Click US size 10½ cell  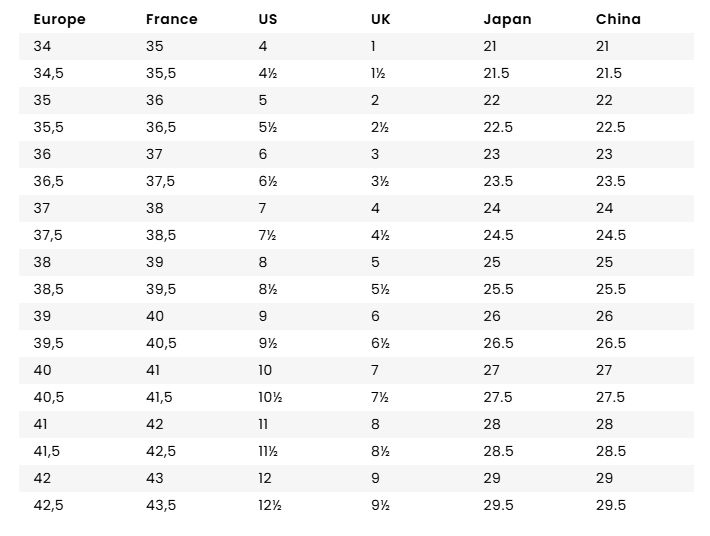click(270, 397)
